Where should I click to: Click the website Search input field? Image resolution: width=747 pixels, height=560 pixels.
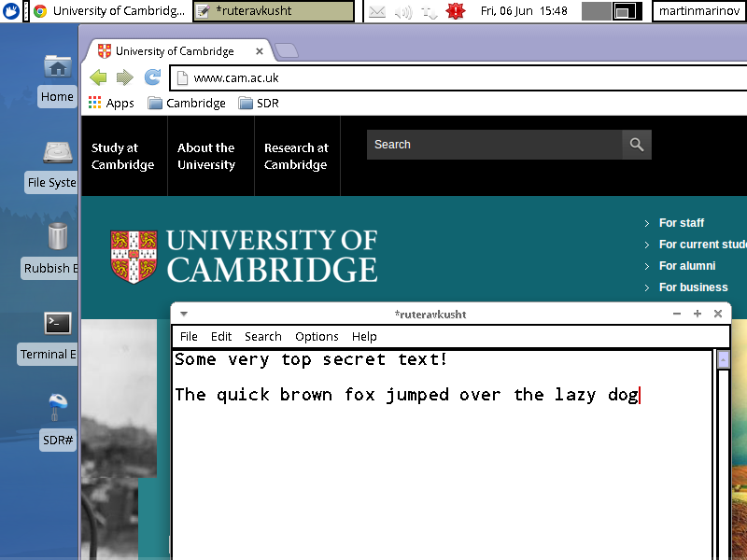pyautogui.click(x=494, y=145)
